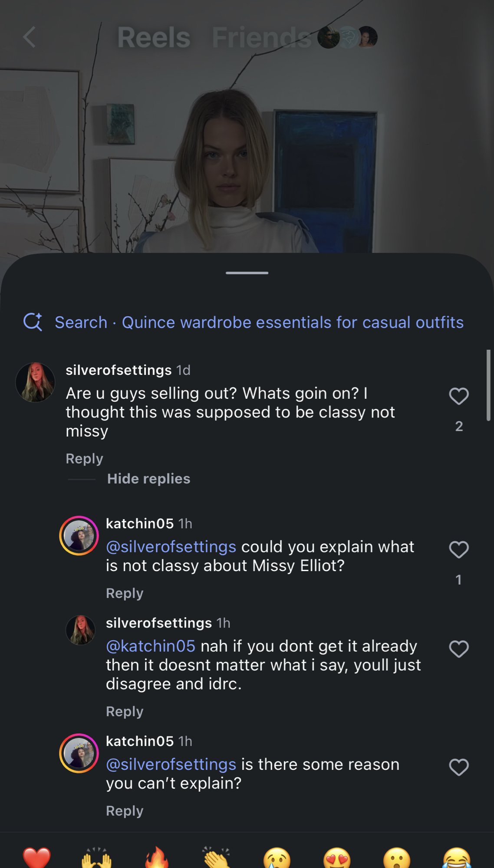The width and height of the screenshot is (494, 868).
Task: Tap the comment sheet drag handle
Action: coord(247,273)
